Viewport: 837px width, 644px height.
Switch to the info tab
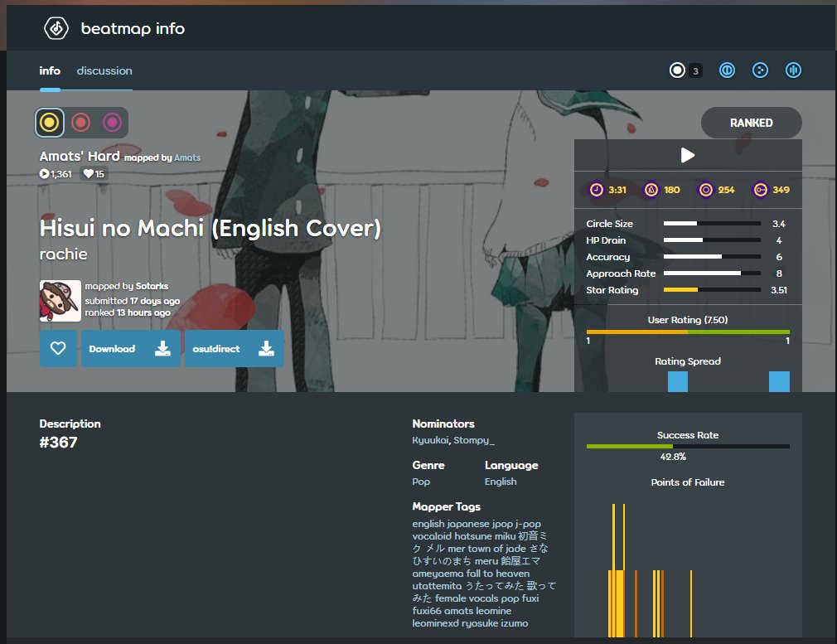coord(50,70)
